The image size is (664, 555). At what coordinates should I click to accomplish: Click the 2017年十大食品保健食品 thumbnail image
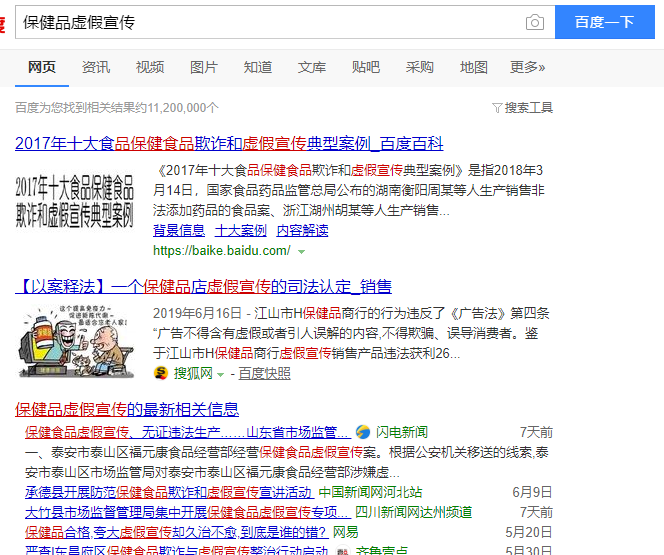click(75, 201)
